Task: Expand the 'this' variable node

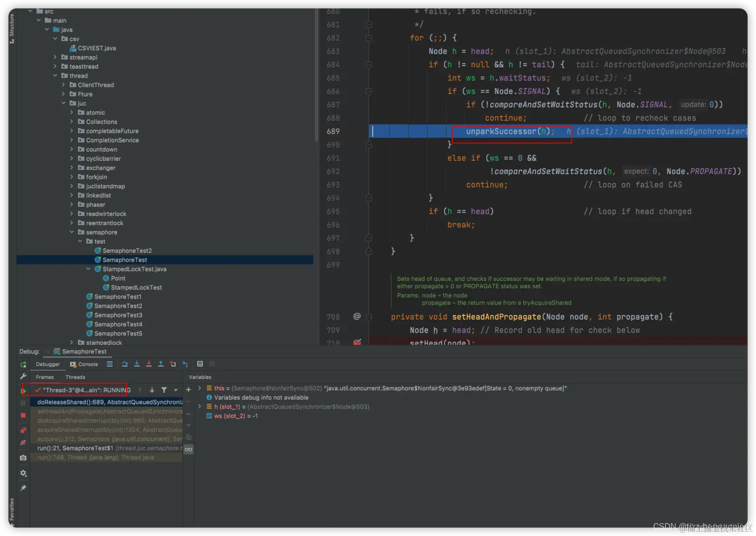Action: (x=199, y=388)
